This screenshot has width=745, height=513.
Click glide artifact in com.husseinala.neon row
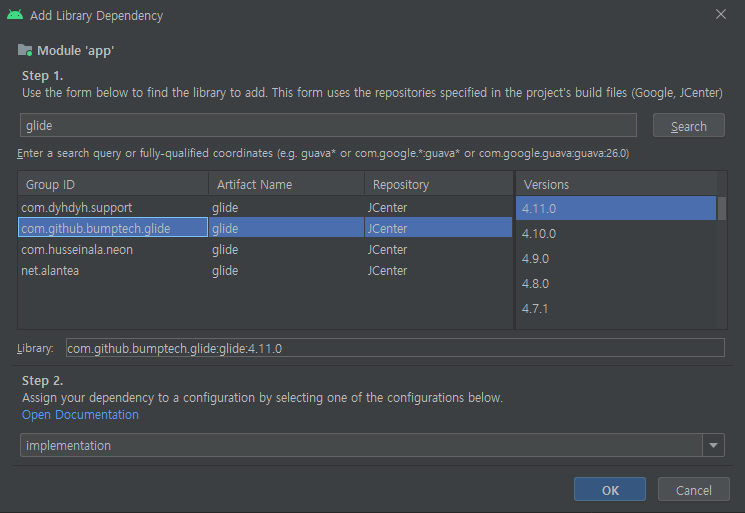(225, 249)
